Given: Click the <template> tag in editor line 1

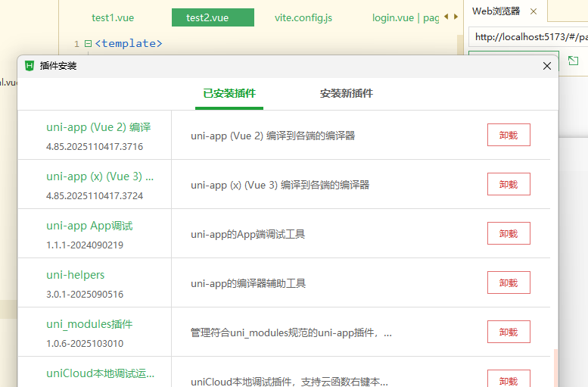Looking at the screenshot, I should (x=129, y=43).
